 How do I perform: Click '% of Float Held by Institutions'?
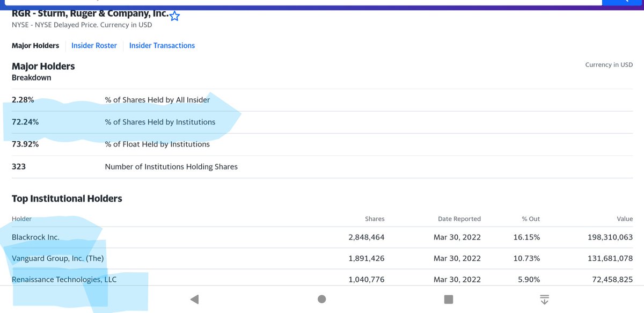pyautogui.click(x=157, y=144)
